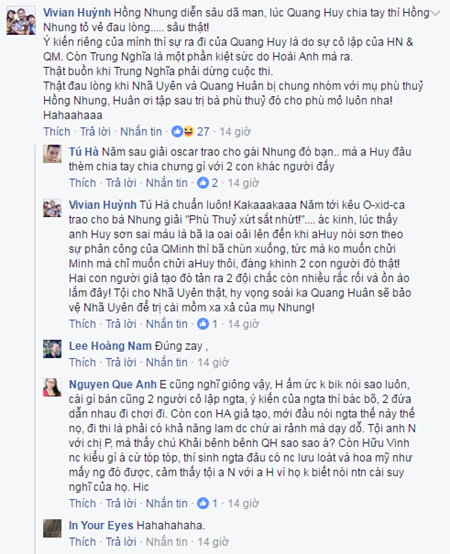Viewport: 450px width, 554px height.
Task: Open Lee Hoàng Nam's profile avatar
Action: [x=52, y=349]
